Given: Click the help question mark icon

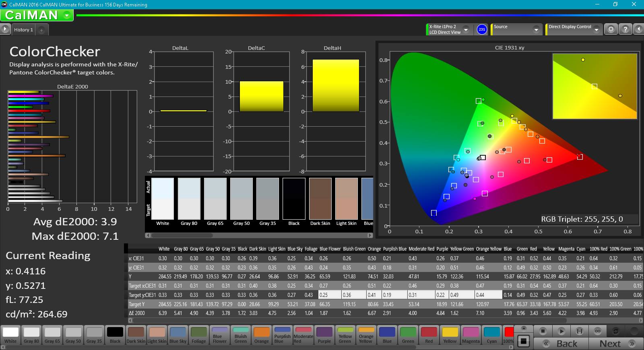Looking at the screenshot, I should 625,29.
